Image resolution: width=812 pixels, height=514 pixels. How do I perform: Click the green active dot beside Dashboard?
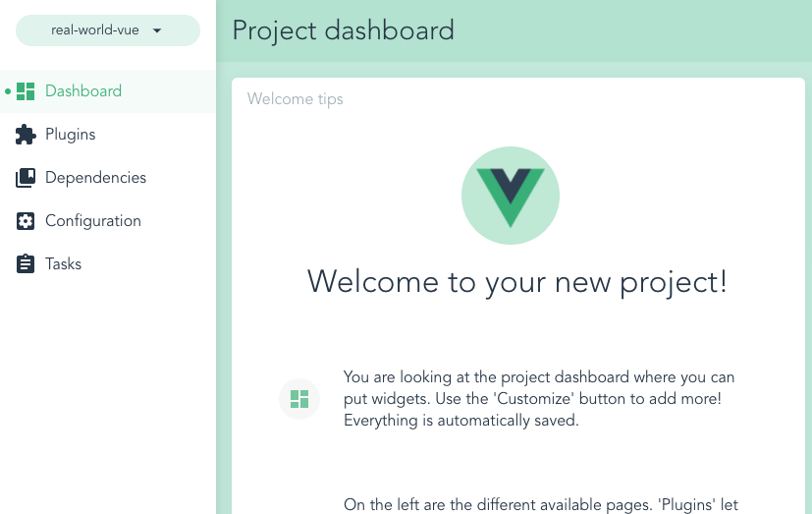(8, 91)
